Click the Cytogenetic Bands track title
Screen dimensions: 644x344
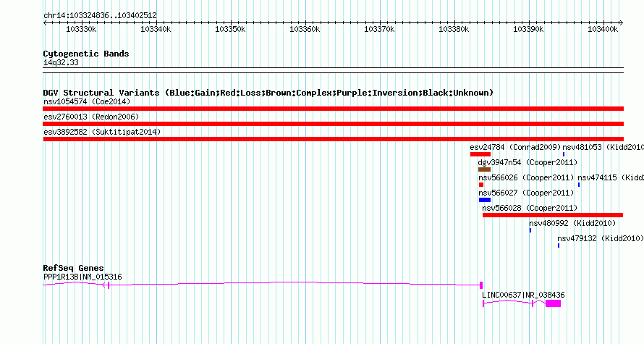(86, 54)
